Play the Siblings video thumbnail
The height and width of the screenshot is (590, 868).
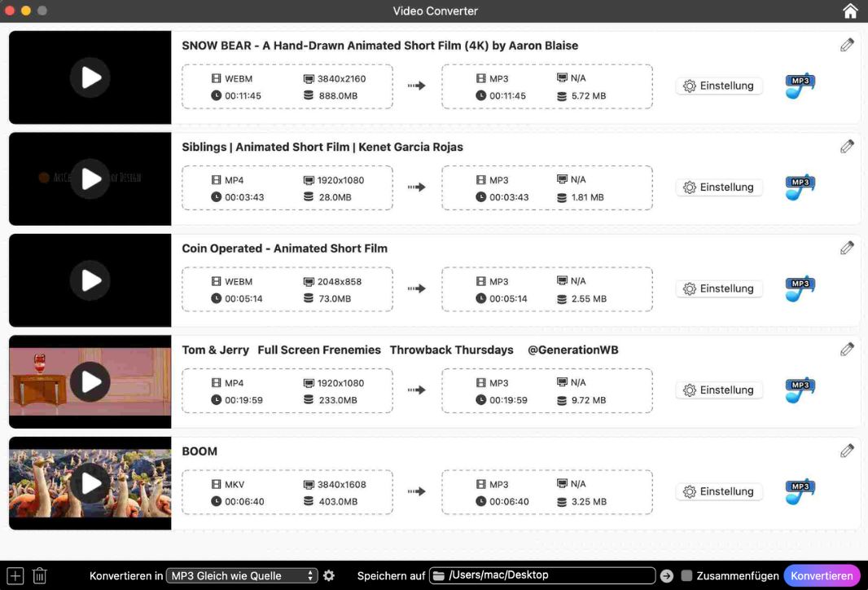tap(90, 179)
